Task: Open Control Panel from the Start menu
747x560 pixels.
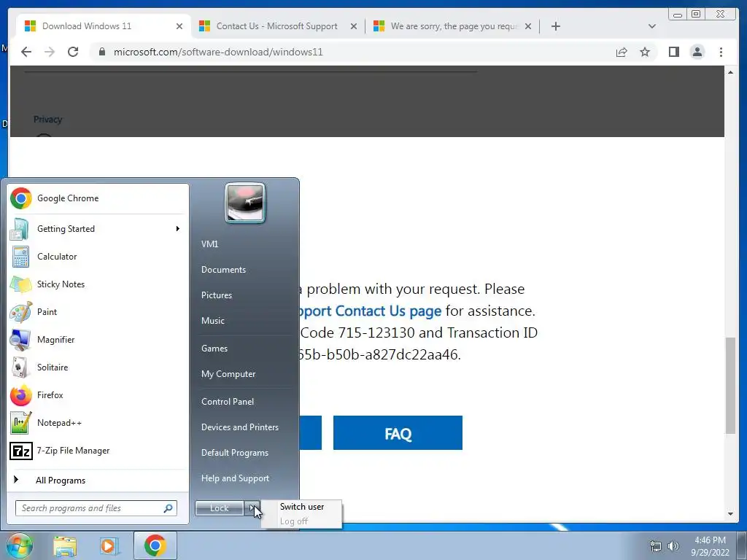Action: point(228,402)
